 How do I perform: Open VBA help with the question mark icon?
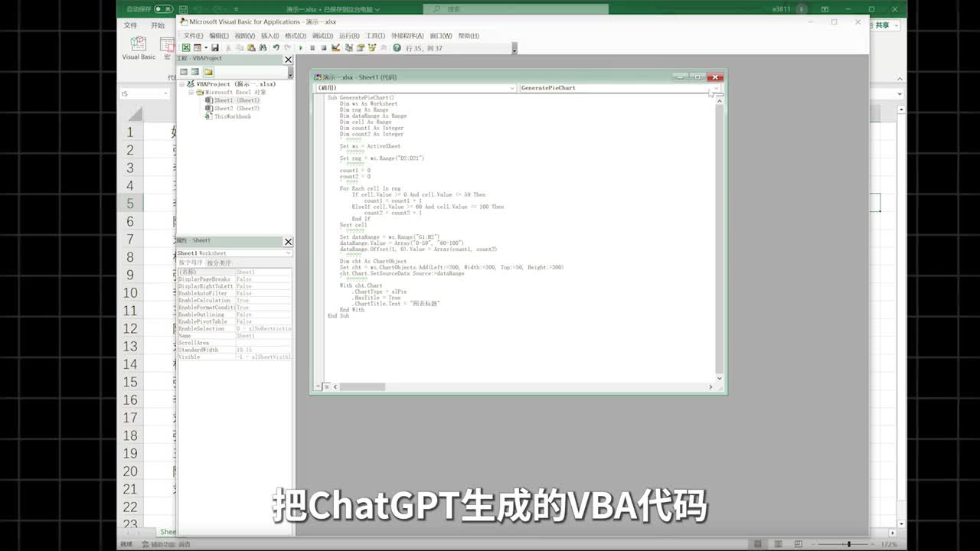click(397, 48)
